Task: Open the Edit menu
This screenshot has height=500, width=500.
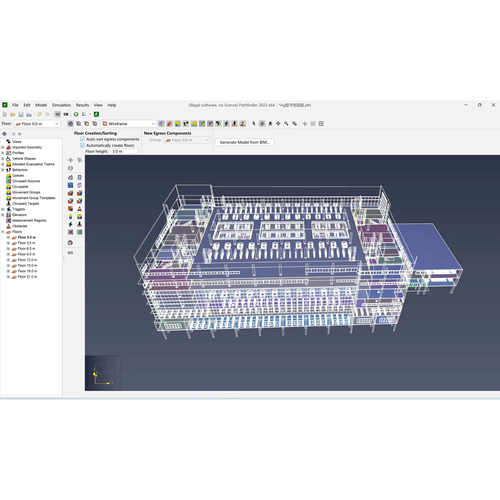Action: pyautogui.click(x=27, y=105)
